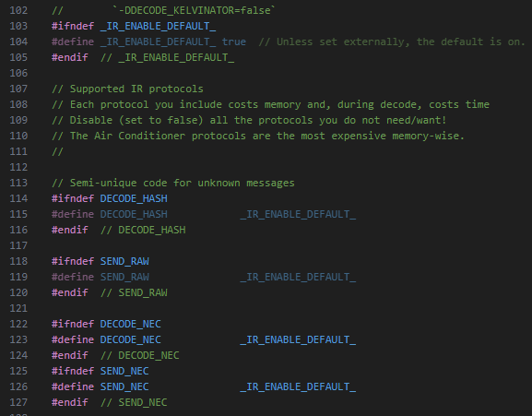Click the // SEND_NEC comment on line 127
This screenshot has width=532, height=416.
coord(134,402)
